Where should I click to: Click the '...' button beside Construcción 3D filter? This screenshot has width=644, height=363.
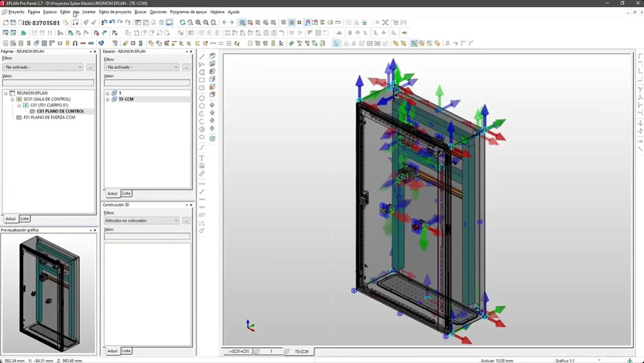click(x=187, y=221)
